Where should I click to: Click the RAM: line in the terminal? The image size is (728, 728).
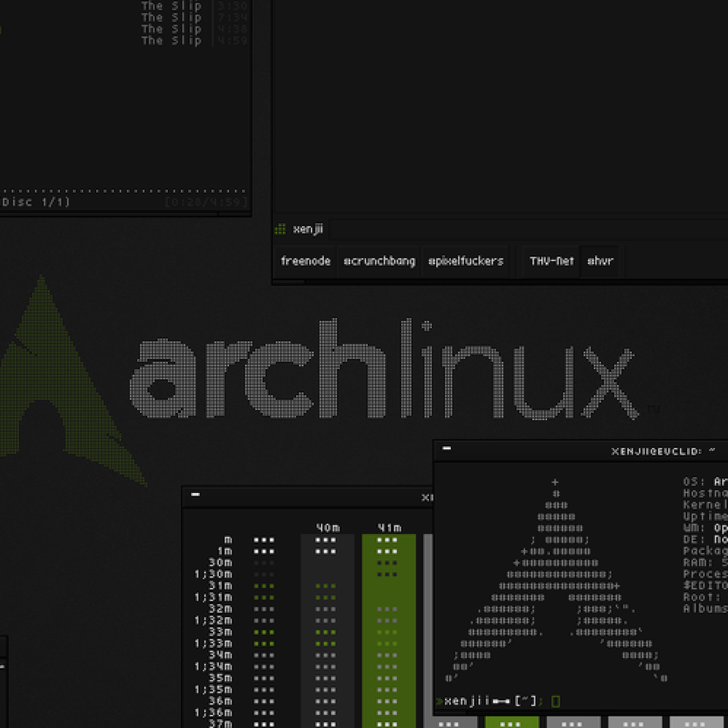pyautogui.click(x=705, y=563)
